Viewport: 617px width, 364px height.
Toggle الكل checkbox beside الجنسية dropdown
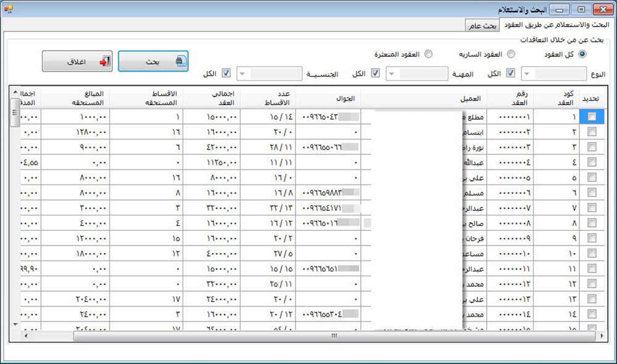226,73
